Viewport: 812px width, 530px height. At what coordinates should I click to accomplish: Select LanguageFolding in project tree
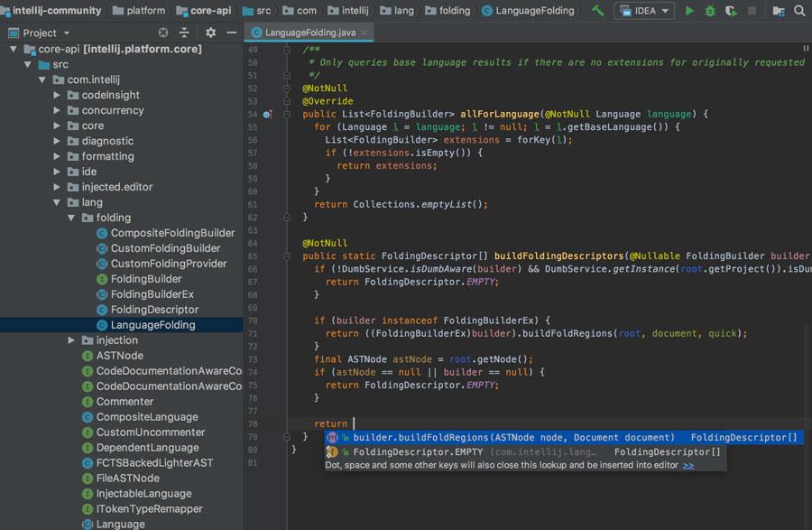146,325
